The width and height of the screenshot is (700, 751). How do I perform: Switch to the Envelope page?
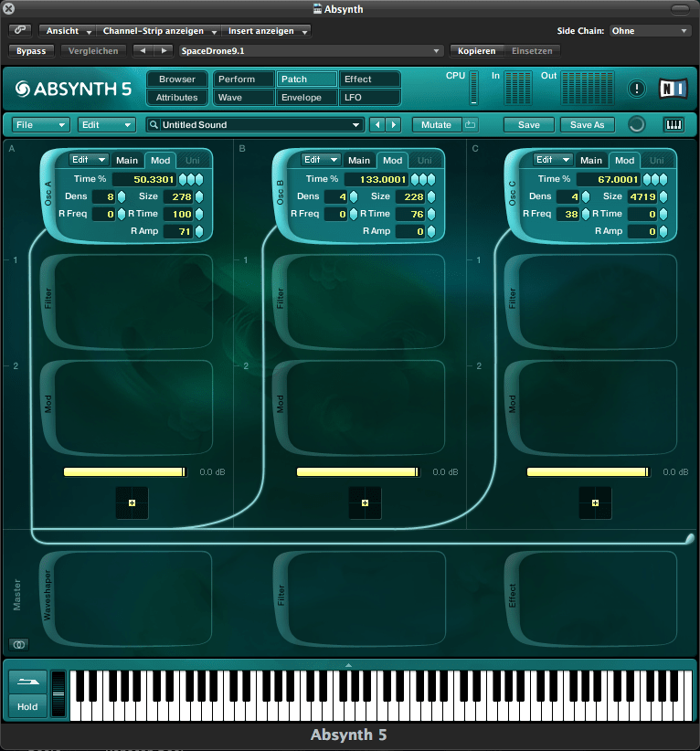[307, 97]
